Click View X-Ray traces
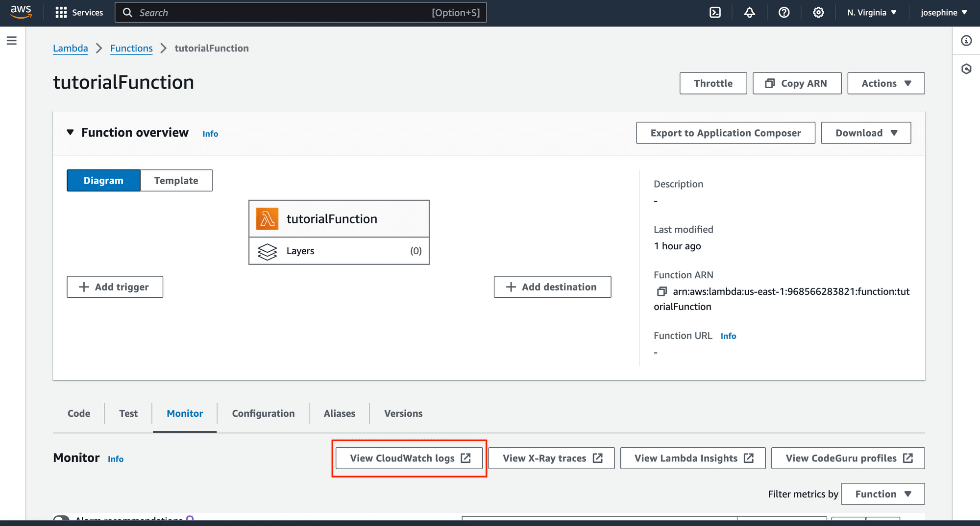Viewport: 980px width, 526px height. pos(551,458)
